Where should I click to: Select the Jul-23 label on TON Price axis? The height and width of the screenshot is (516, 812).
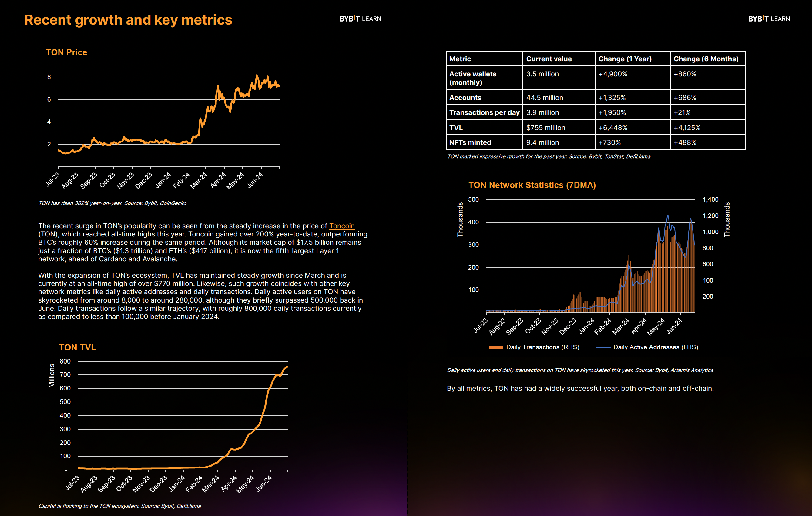(x=52, y=180)
